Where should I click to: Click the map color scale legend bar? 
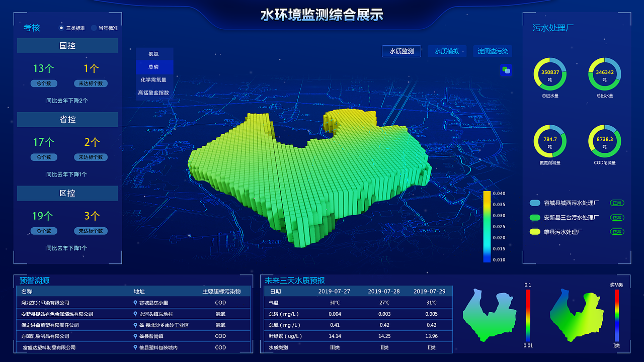487,226
